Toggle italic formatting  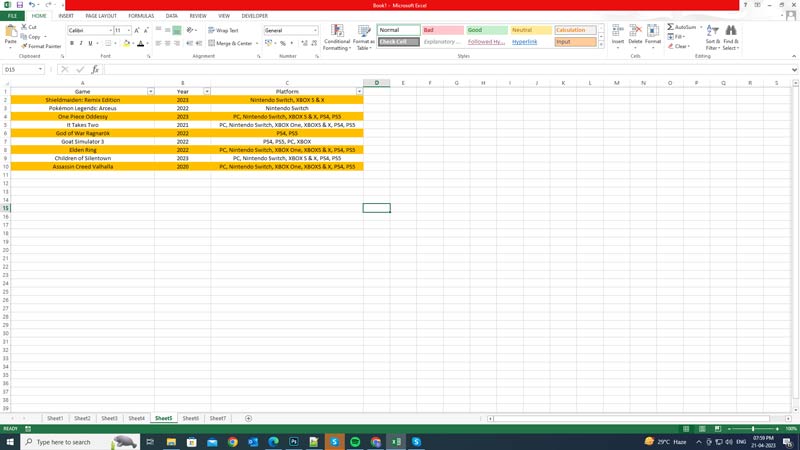pos(81,43)
